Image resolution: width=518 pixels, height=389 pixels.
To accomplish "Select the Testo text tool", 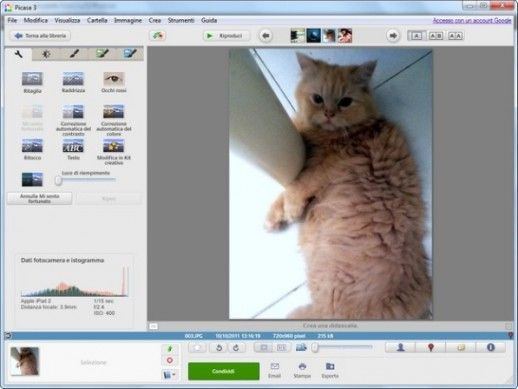I will pos(73,150).
